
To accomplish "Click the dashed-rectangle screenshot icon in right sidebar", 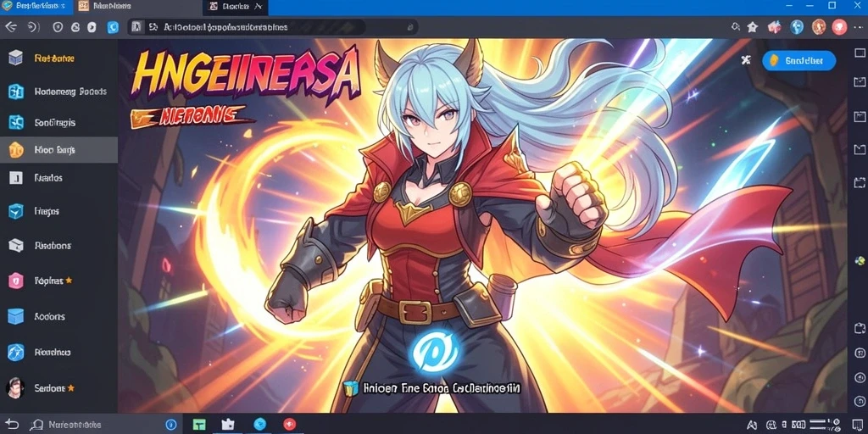I will (x=860, y=182).
